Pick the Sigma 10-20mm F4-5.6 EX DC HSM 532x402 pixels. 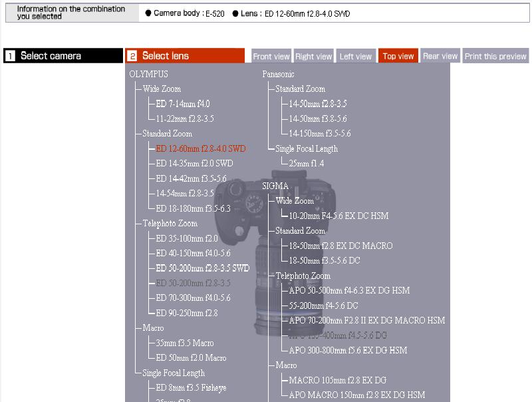pyautogui.click(x=338, y=216)
